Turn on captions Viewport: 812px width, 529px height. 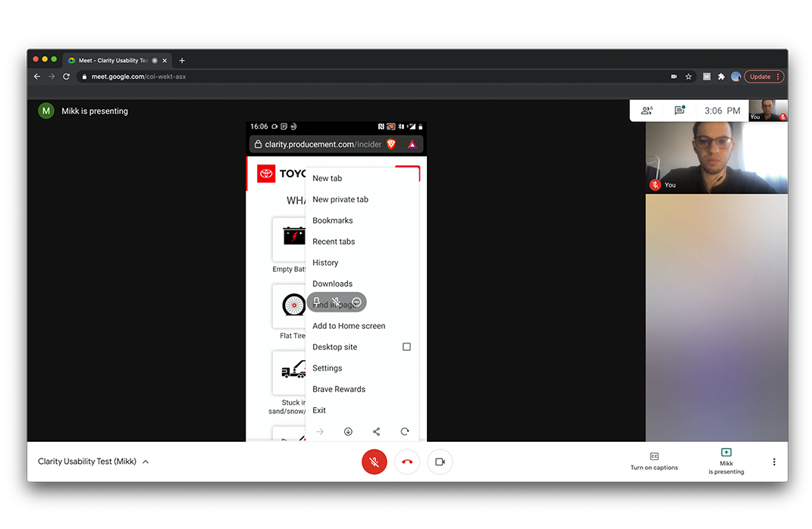pos(654,462)
